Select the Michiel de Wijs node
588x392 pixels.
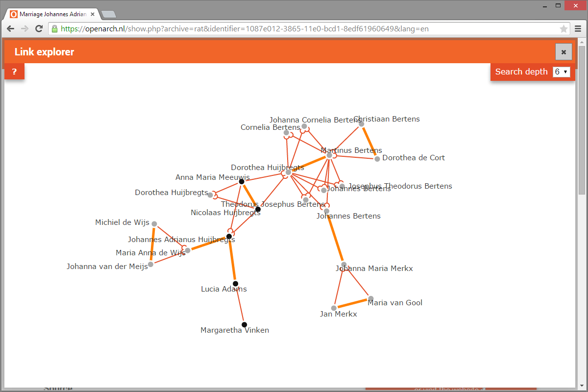(154, 224)
